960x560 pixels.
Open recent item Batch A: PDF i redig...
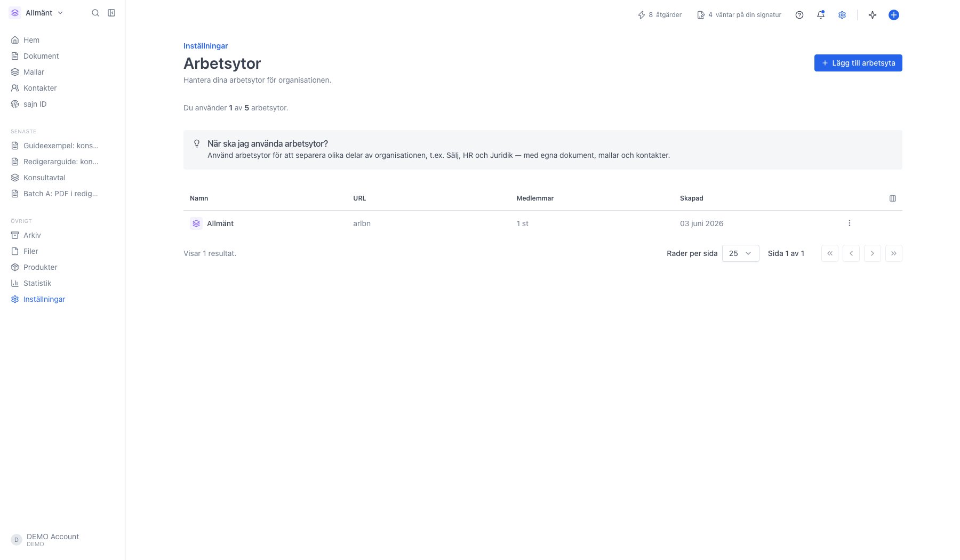tap(63, 194)
